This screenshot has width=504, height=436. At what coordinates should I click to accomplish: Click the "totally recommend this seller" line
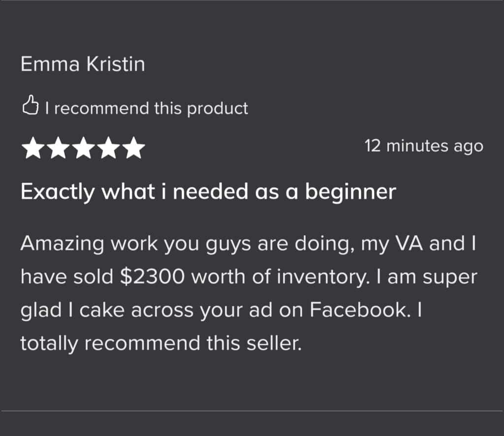click(160, 343)
